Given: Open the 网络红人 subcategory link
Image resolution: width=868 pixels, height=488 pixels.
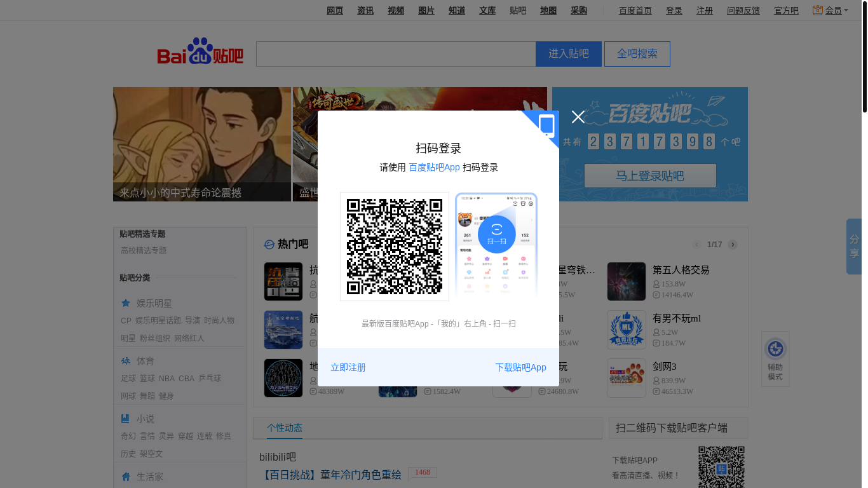Looking at the screenshot, I should click(189, 339).
